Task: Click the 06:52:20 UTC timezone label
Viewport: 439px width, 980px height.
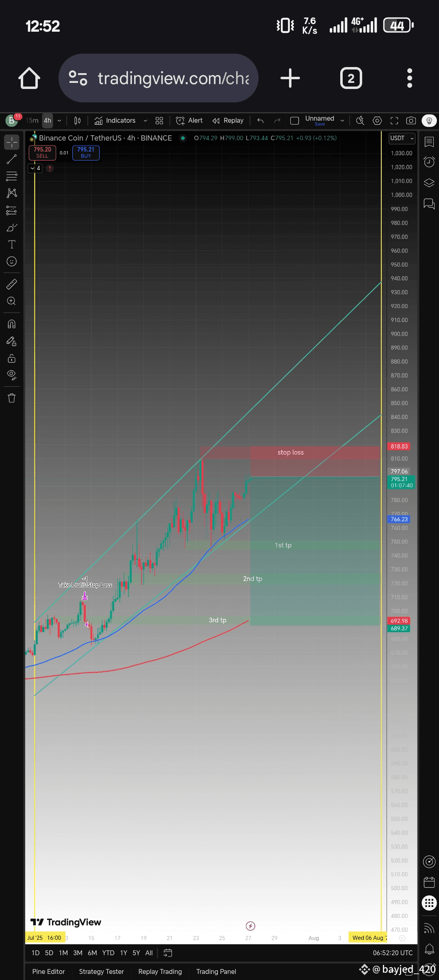Action: point(393,953)
